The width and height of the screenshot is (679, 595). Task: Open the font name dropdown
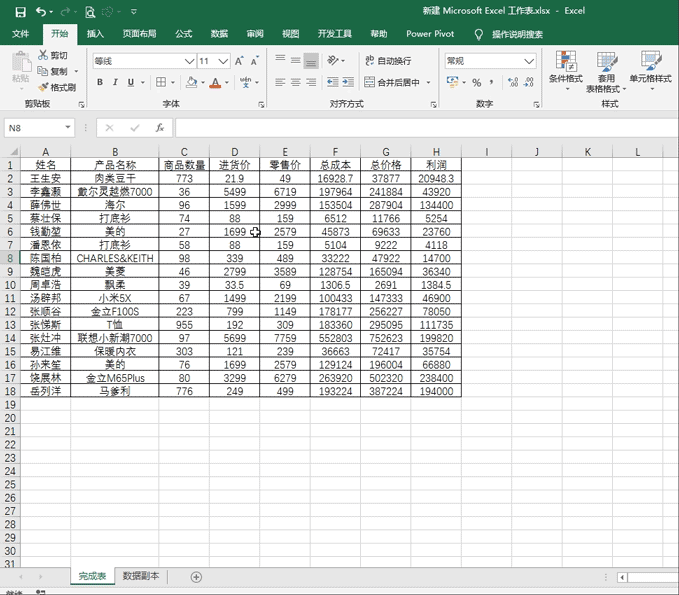click(x=189, y=61)
